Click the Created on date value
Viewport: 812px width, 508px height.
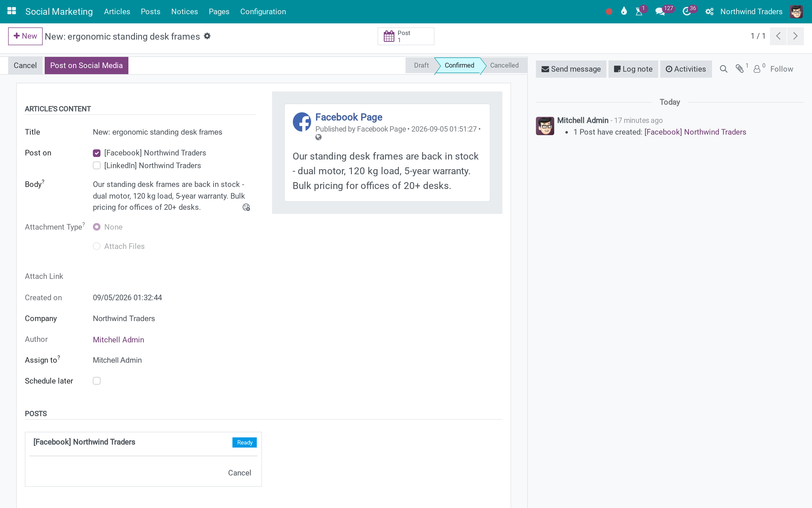click(127, 298)
